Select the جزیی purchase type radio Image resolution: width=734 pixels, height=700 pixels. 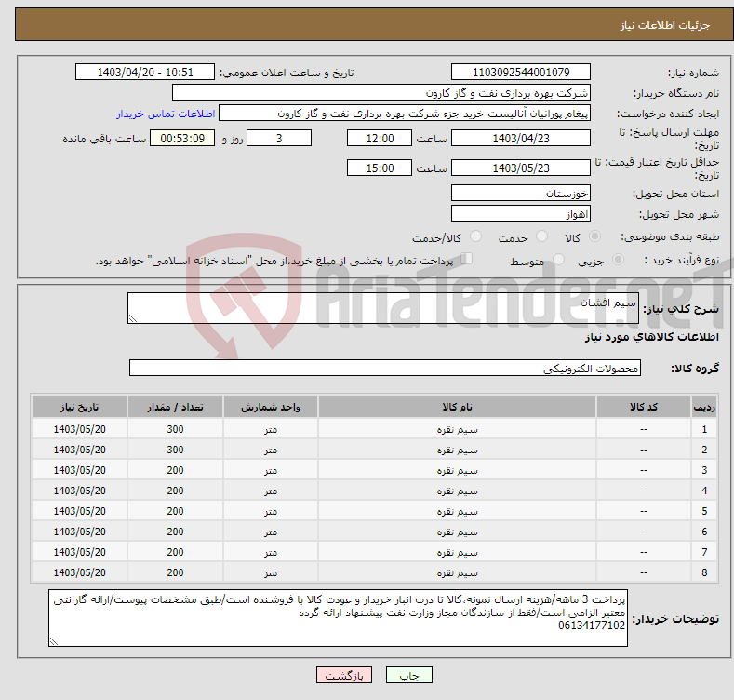[x=618, y=260]
